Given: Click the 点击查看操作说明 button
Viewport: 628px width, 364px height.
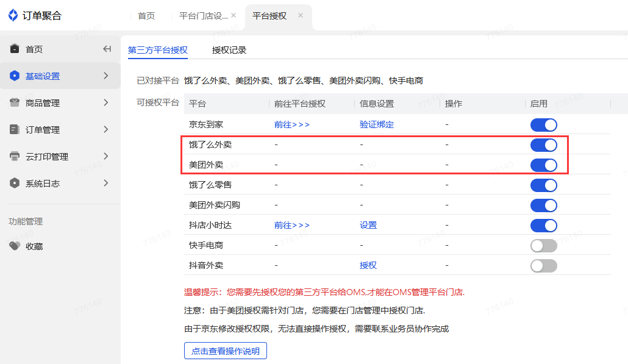Looking at the screenshot, I should pos(226,351).
